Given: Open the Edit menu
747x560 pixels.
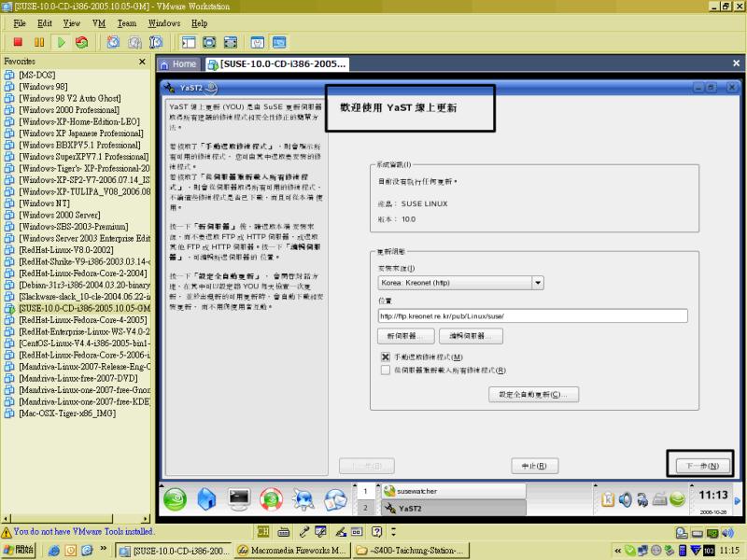Looking at the screenshot, I should pyautogui.click(x=45, y=23).
